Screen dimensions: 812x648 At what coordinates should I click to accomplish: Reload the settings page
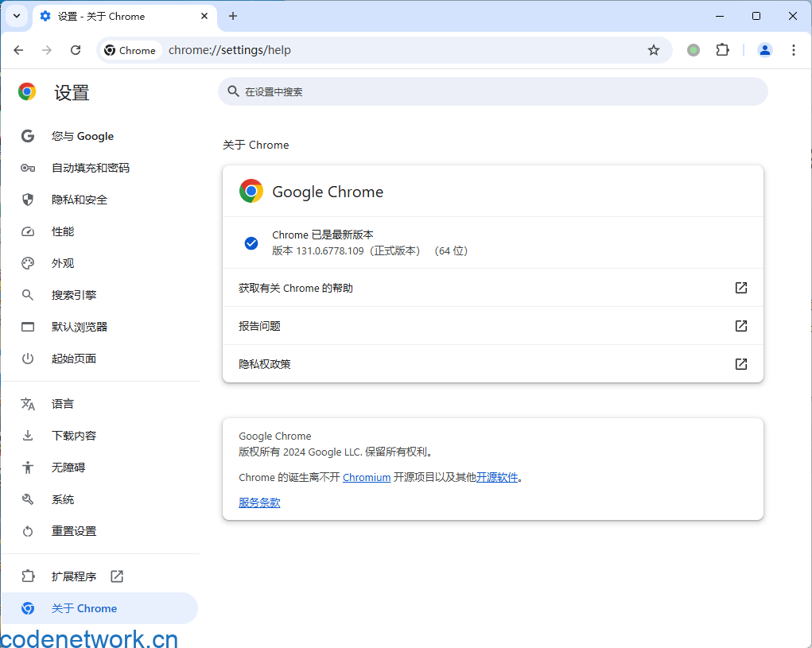[75, 49]
